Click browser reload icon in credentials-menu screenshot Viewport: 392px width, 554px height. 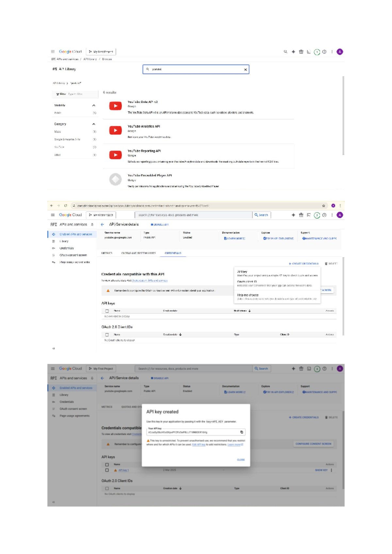66,206
